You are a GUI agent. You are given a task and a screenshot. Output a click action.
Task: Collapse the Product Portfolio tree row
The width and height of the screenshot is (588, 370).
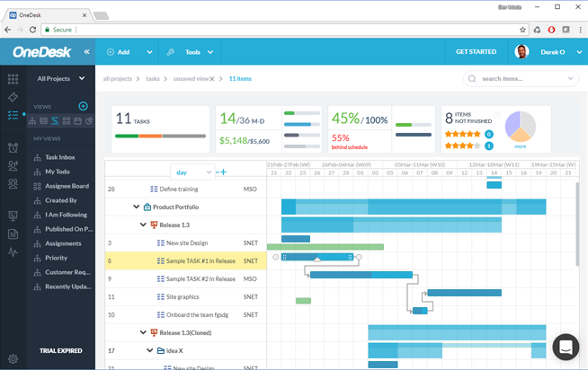pyautogui.click(x=137, y=207)
